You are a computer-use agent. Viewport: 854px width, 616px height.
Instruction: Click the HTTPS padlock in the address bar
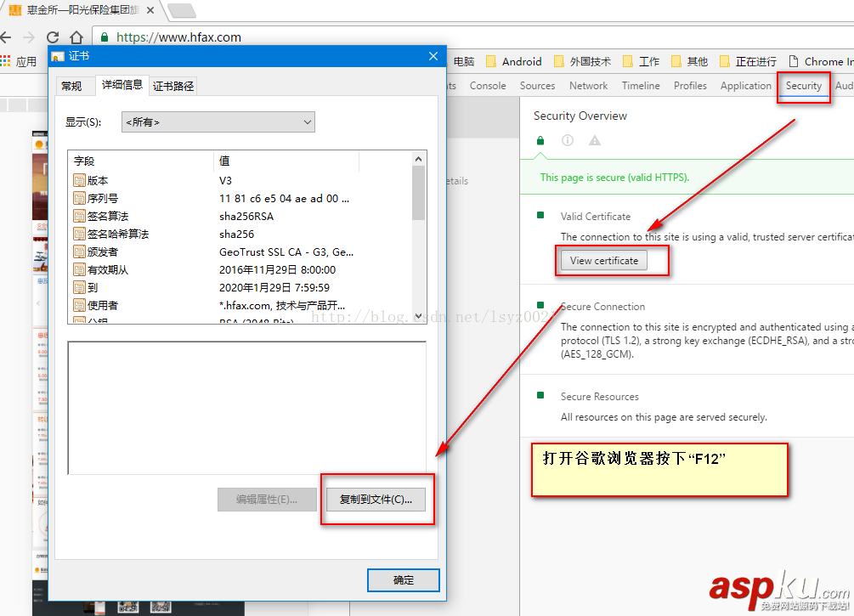click(x=103, y=37)
